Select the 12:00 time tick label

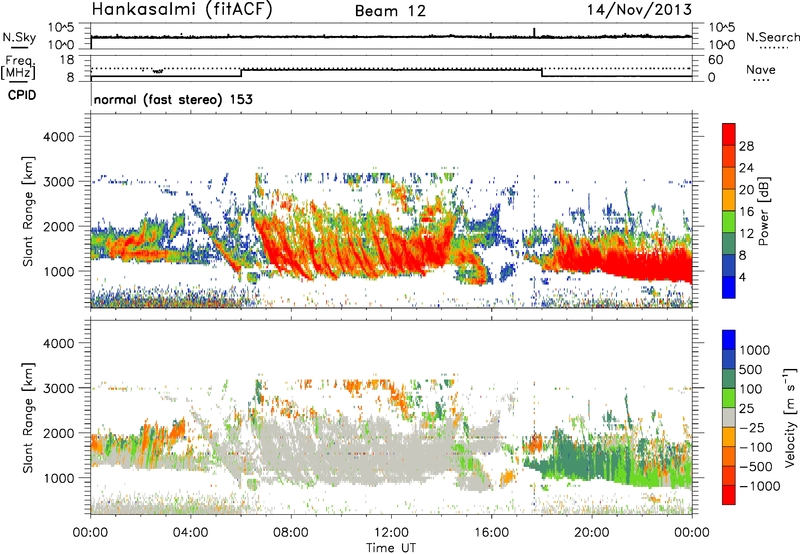(391, 533)
